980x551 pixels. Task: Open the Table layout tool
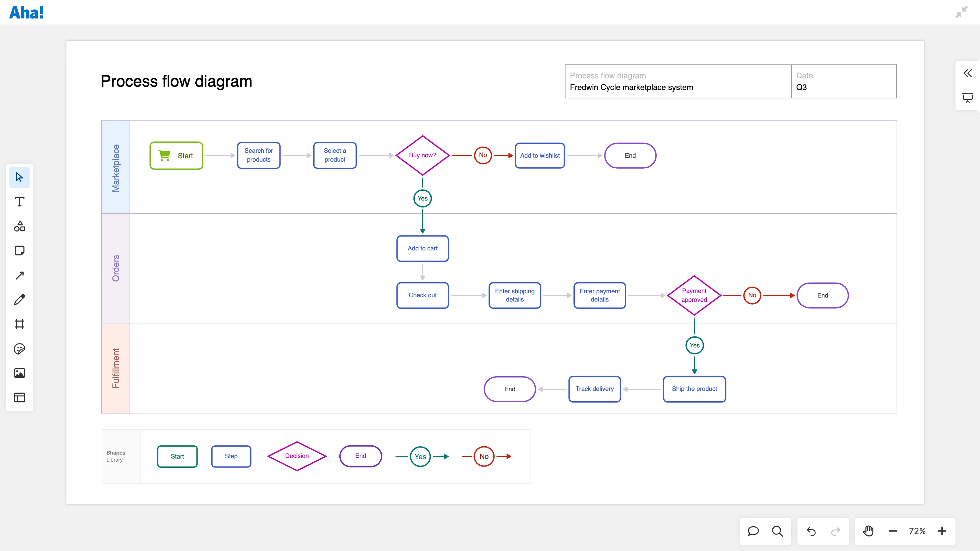[19, 397]
